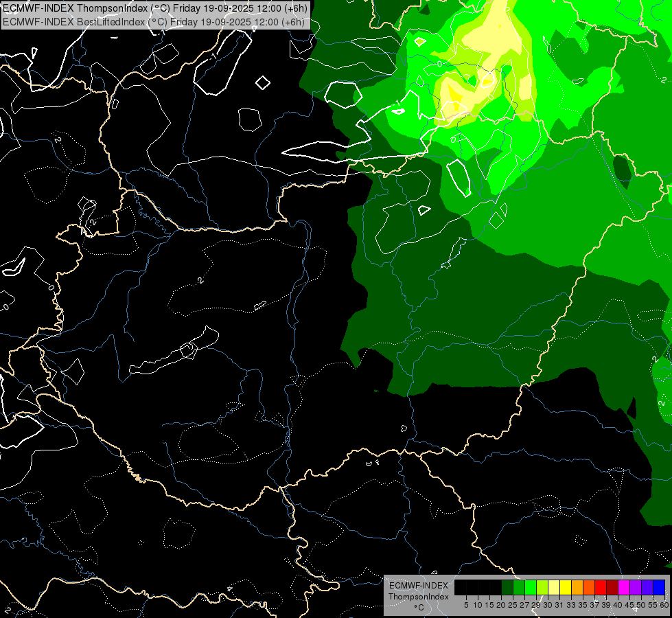
Task: Click the legend value label 5
Action: [466, 605]
